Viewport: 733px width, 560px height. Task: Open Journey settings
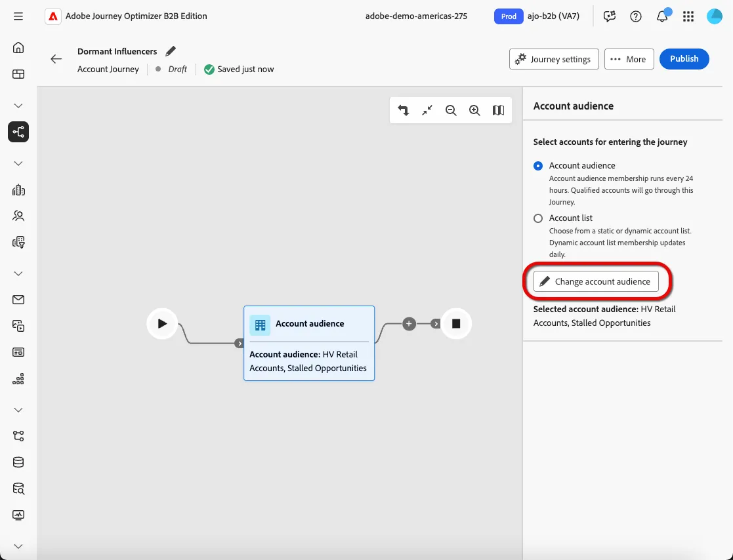(x=554, y=59)
